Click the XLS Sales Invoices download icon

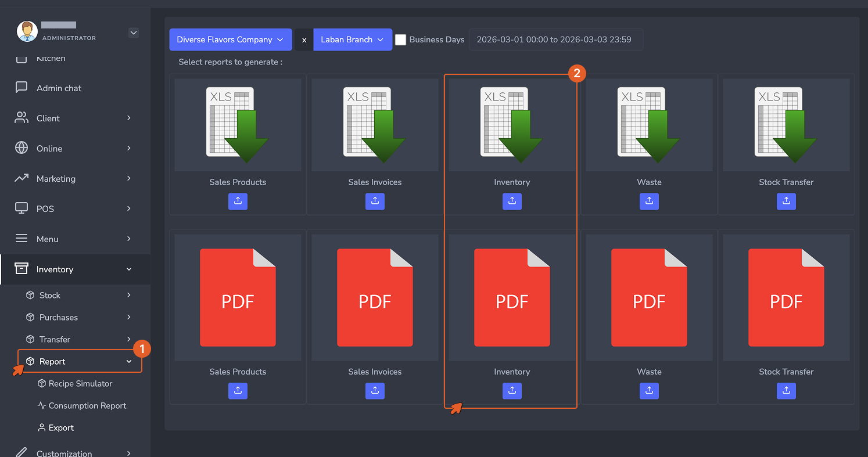click(375, 125)
